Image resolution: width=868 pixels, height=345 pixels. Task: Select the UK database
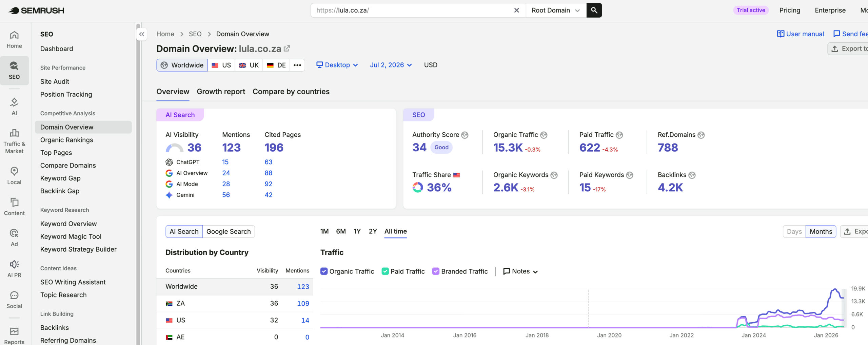pos(249,65)
